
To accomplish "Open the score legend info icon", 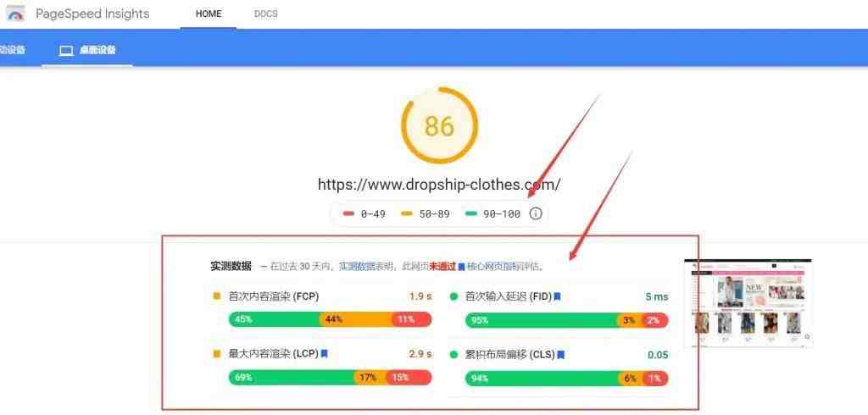I will pos(536,213).
